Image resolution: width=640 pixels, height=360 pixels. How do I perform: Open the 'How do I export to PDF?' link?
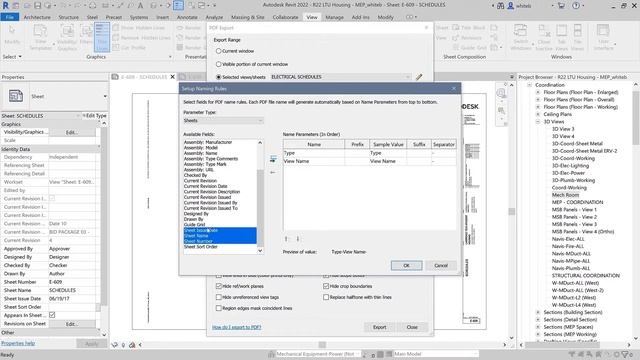click(x=236, y=327)
